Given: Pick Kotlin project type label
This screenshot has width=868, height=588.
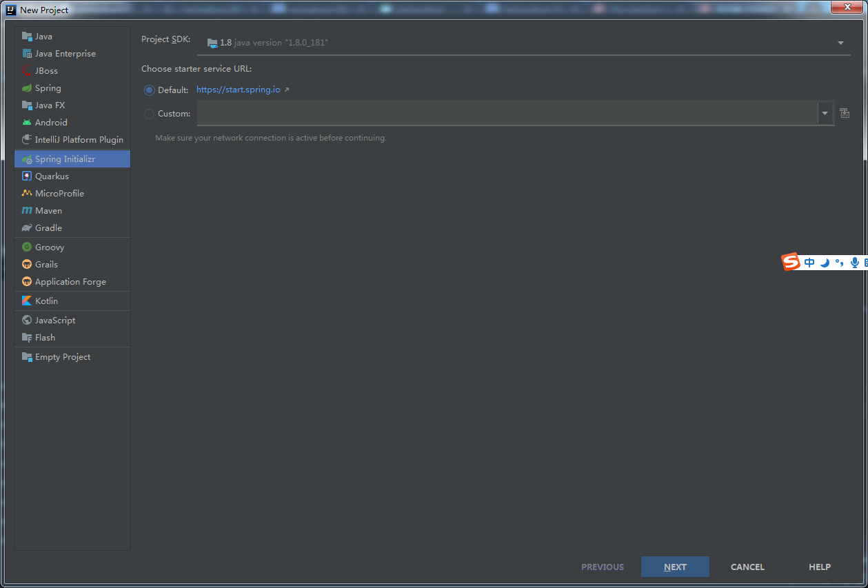Looking at the screenshot, I should point(46,301).
